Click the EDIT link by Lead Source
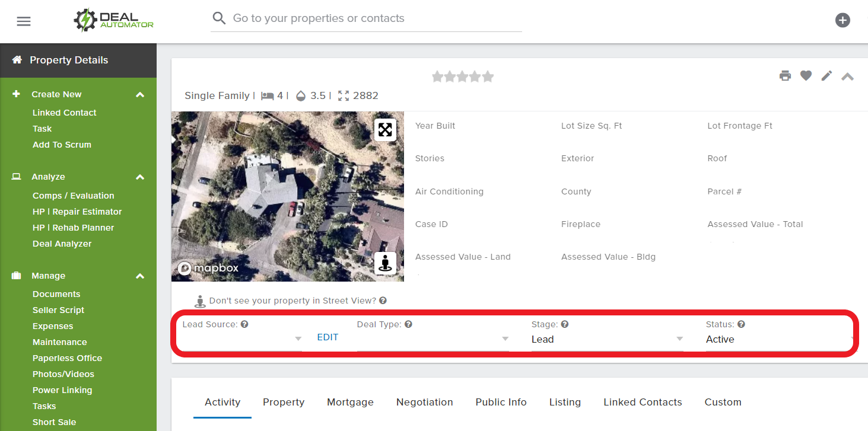 coord(328,337)
